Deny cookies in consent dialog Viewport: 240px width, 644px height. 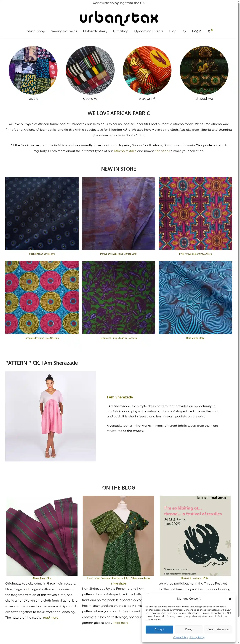coord(189,629)
